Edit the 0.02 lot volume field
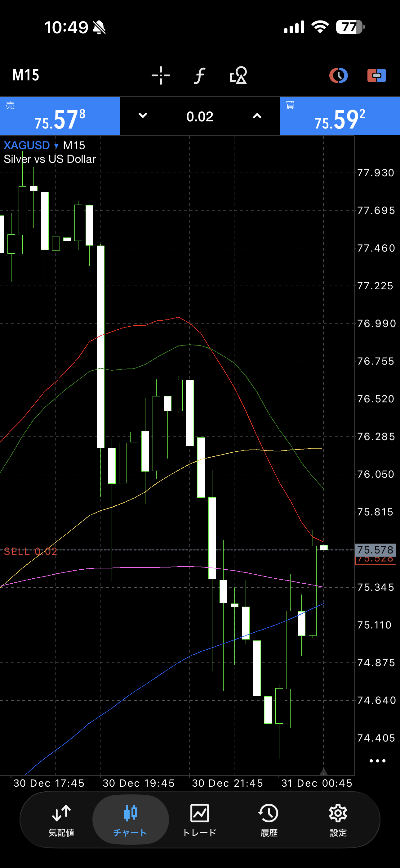400x868 pixels. [x=200, y=117]
